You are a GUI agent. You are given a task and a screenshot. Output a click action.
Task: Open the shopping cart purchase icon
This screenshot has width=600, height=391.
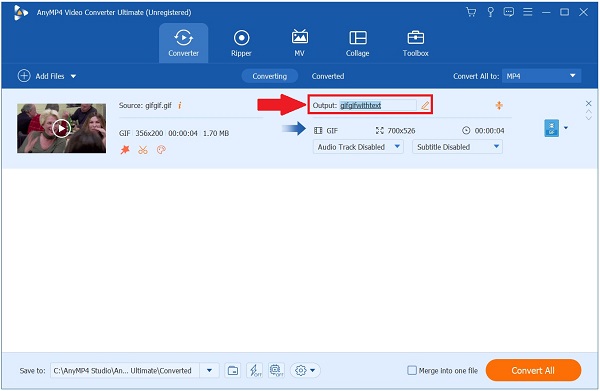pos(471,12)
